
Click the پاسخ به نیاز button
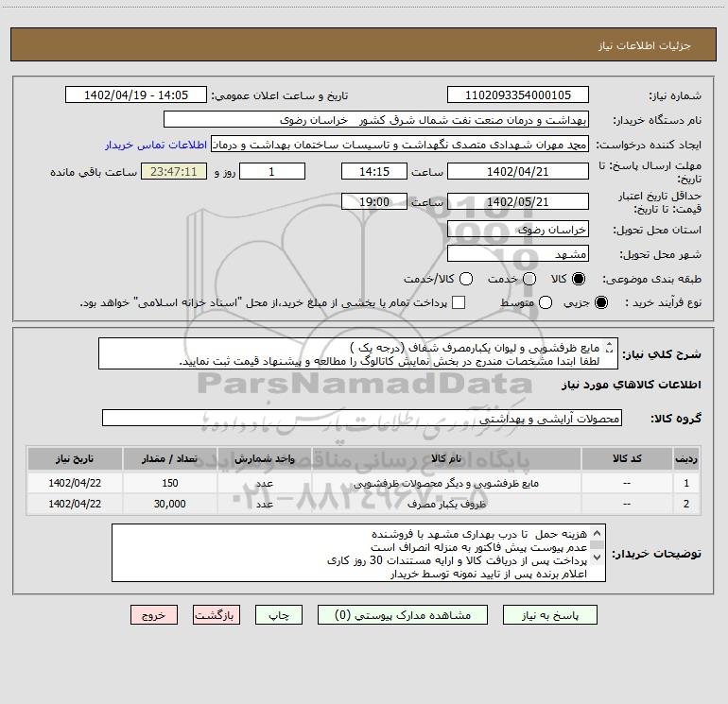click(549, 615)
